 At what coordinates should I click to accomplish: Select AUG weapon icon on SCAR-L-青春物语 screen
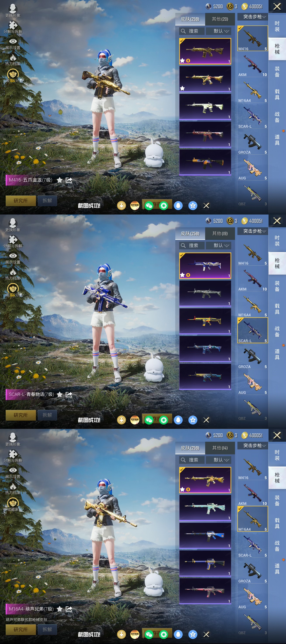tap(253, 382)
